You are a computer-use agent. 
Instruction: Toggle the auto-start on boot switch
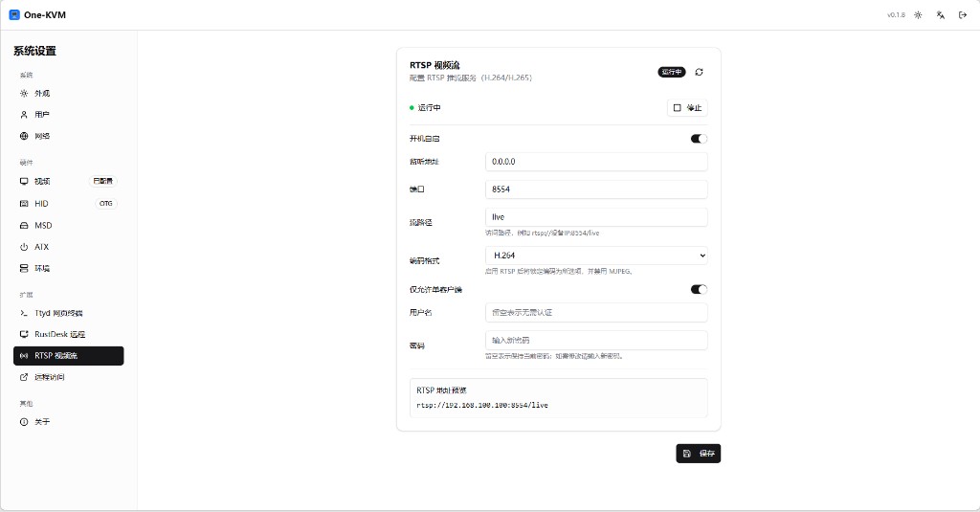[699, 139]
